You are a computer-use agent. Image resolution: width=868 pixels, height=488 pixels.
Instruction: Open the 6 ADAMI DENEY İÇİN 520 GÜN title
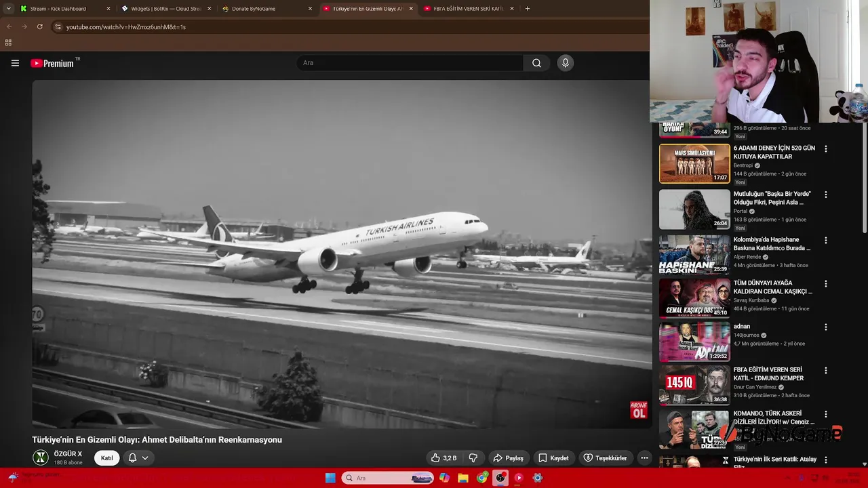(x=774, y=152)
